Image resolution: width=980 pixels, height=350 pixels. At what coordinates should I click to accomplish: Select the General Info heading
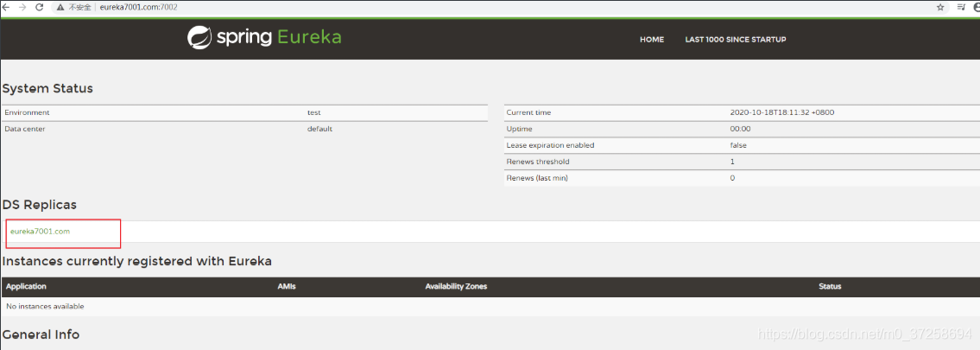pos(41,334)
